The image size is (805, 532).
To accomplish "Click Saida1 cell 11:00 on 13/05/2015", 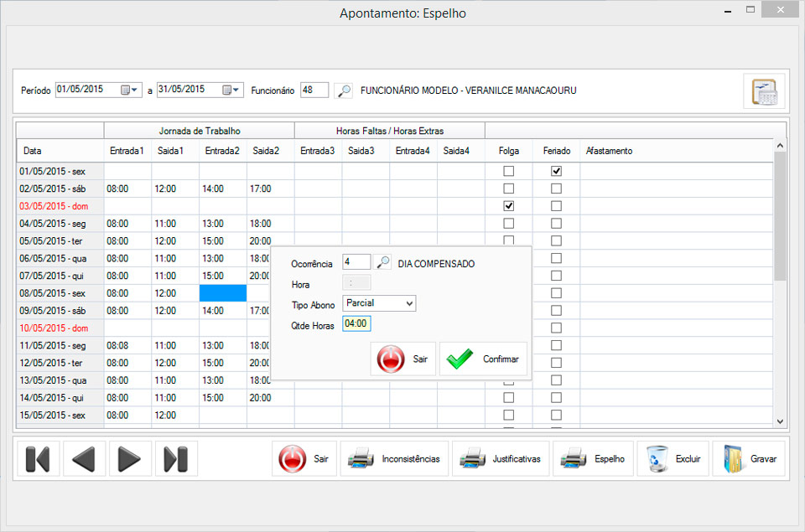I will pyautogui.click(x=175, y=380).
